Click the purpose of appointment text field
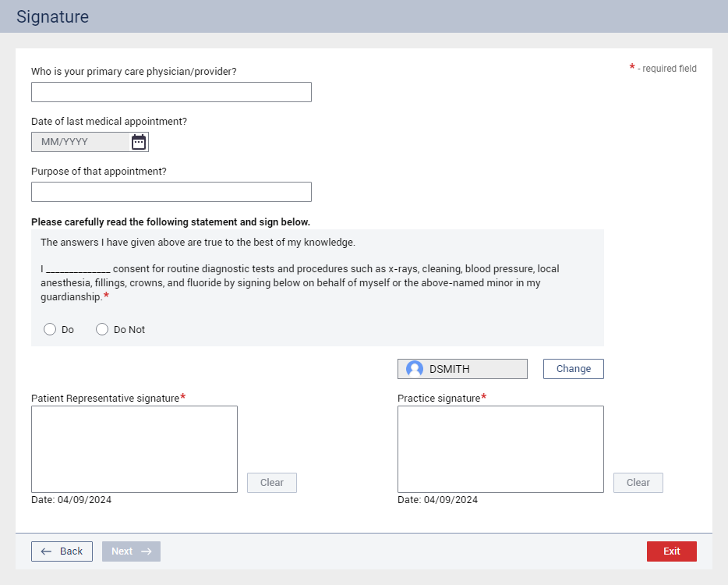 (171, 192)
